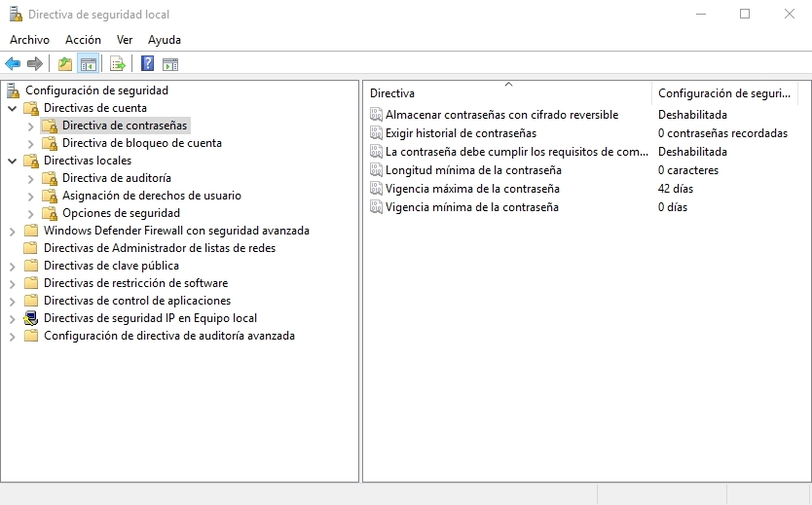The width and height of the screenshot is (812, 505).
Task: Toggle the Show/Hide action pane icon
Action: pos(170,64)
